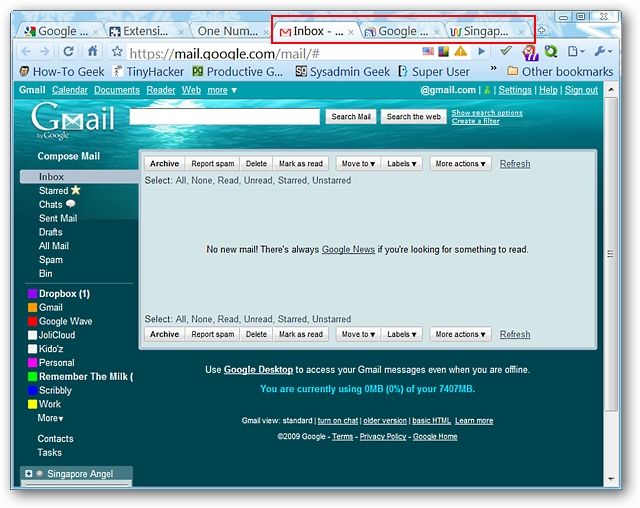
Task: Open Sysadmin Geek bookmark
Action: tap(342, 72)
